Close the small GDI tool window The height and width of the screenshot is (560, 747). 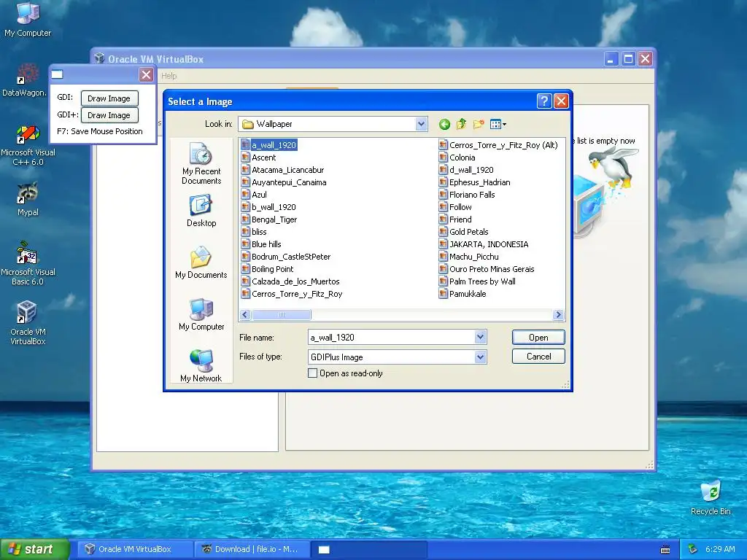[x=146, y=75]
